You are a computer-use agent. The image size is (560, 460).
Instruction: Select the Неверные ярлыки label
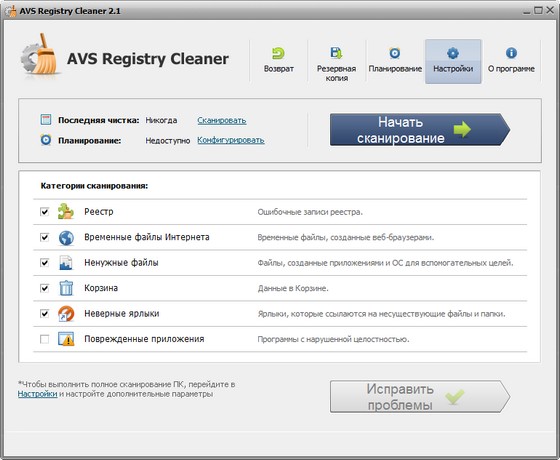[122, 314]
